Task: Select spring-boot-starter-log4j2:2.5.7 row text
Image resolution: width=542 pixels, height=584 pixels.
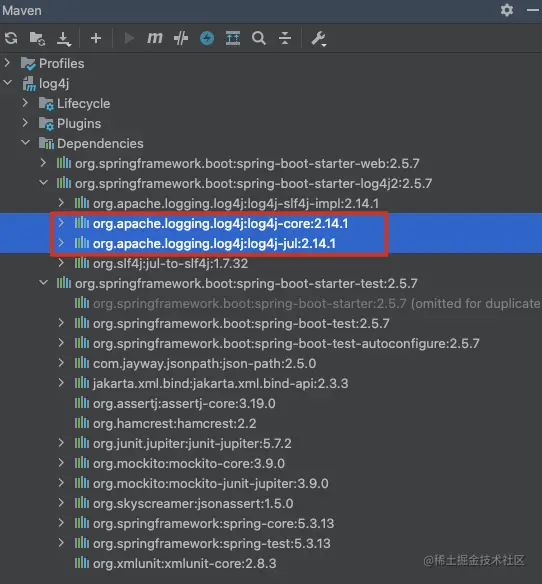Action: 253,184
